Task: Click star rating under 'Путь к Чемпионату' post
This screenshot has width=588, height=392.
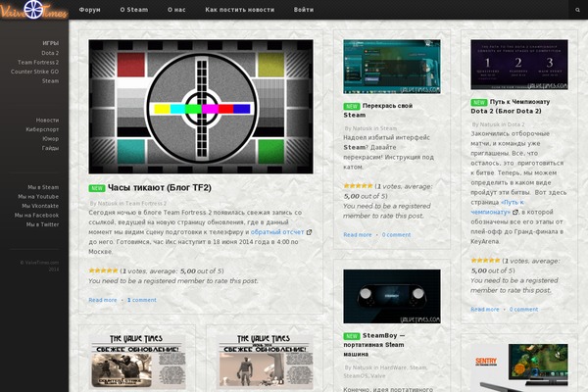Action: point(486,261)
